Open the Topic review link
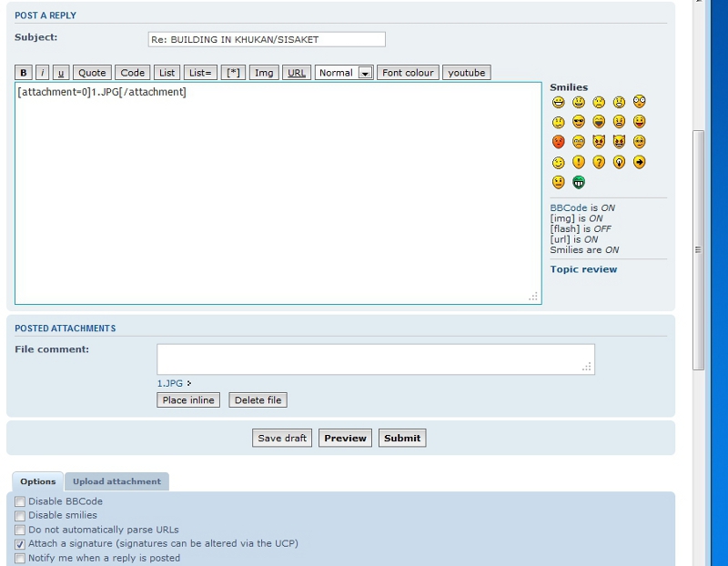The image size is (728, 566). pyautogui.click(x=583, y=269)
